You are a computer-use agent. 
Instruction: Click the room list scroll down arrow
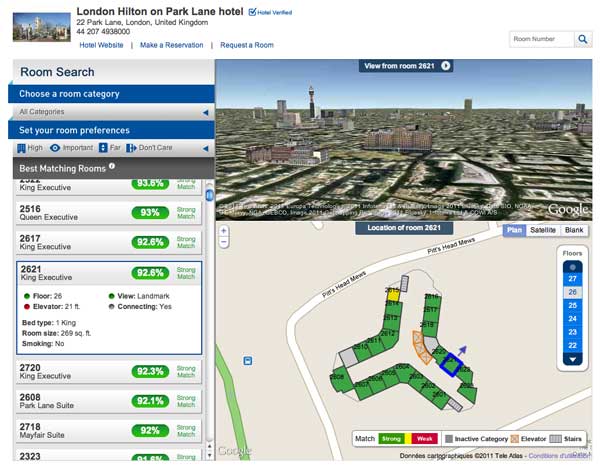pos(209,455)
